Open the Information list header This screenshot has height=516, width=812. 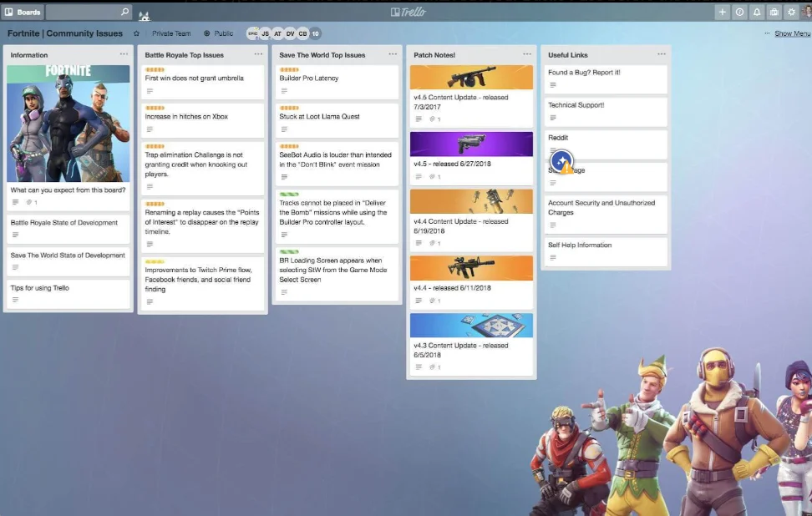point(28,54)
